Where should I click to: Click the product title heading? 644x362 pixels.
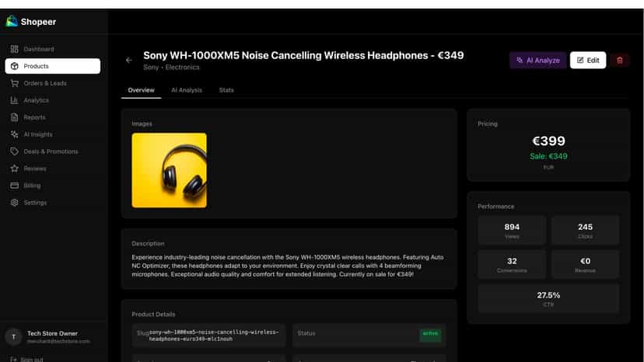pos(303,55)
